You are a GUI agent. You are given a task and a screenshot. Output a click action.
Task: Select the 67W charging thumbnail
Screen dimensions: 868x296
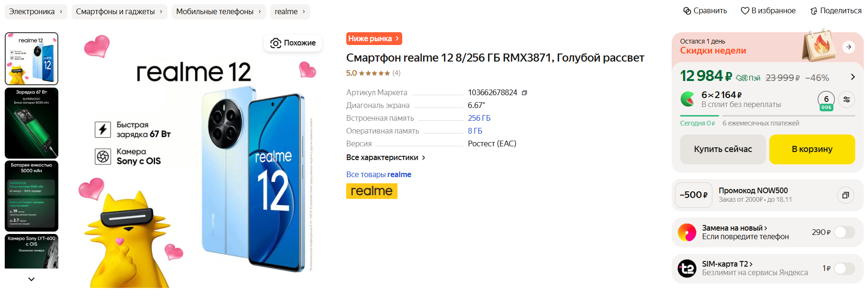click(31, 123)
